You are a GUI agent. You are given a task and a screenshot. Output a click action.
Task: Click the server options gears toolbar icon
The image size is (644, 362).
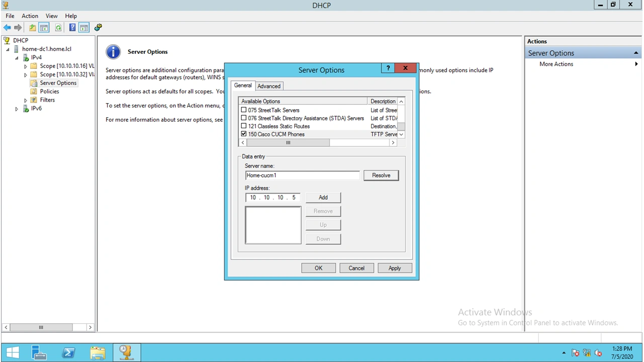(98, 28)
